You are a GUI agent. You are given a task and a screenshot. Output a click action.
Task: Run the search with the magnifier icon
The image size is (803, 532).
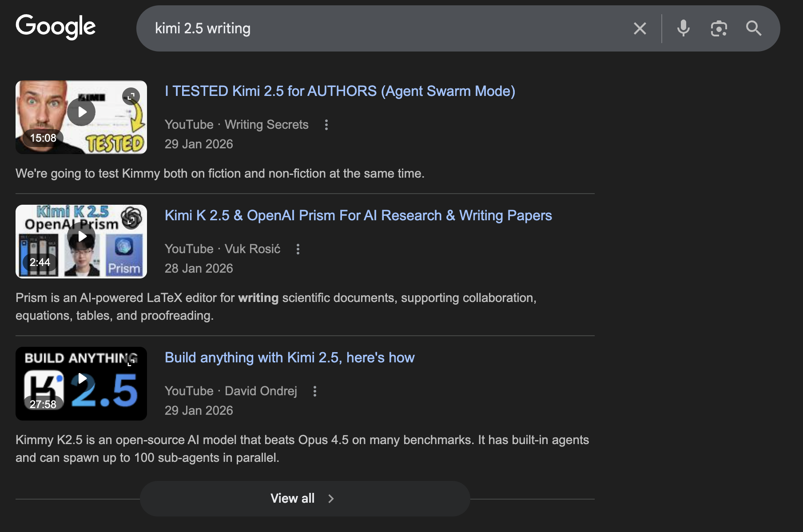[x=754, y=28]
